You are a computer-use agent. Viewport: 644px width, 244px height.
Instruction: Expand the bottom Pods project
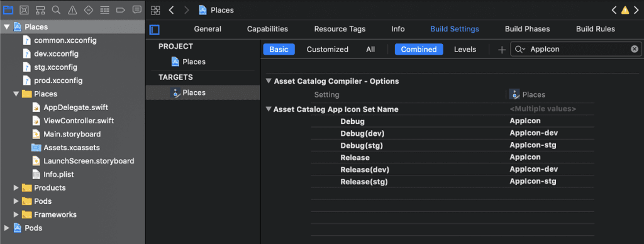click(x=6, y=228)
